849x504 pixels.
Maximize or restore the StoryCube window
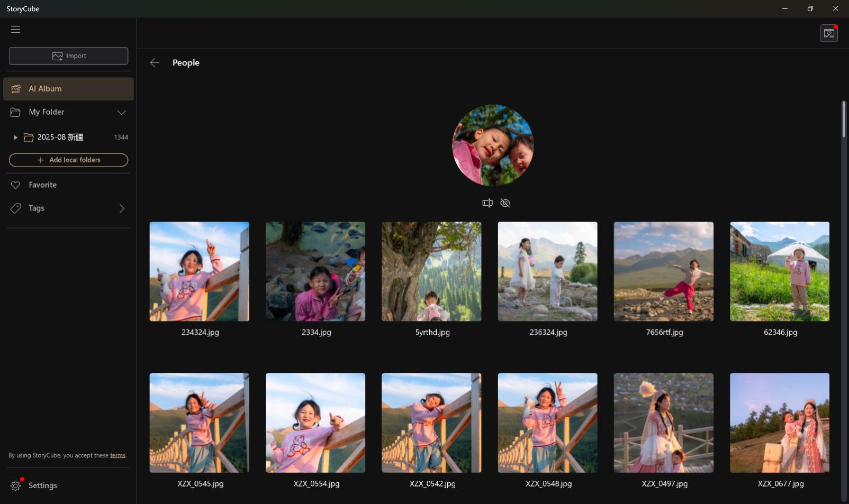point(810,8)
